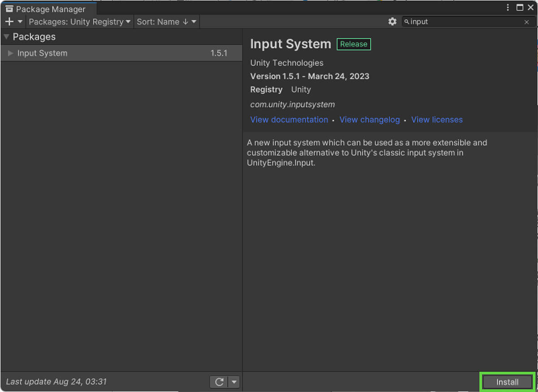Click the Release tag badge

[353, 44]
